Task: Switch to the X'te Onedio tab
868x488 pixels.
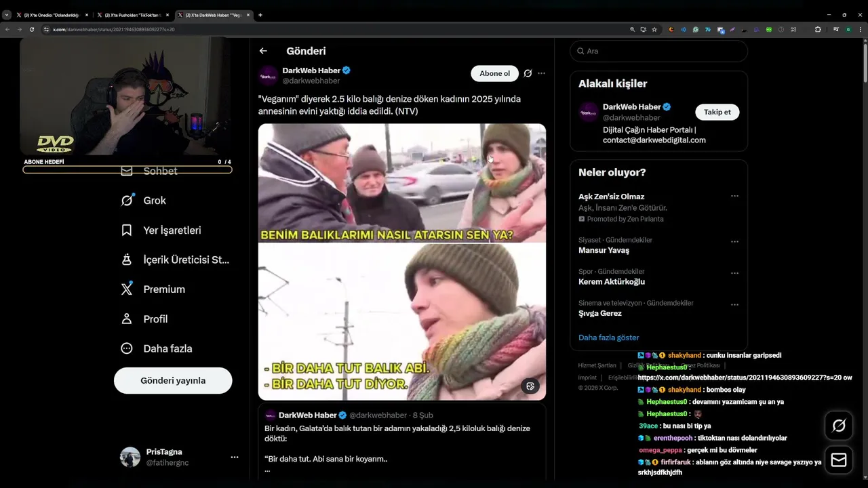Action: [52, 15]
